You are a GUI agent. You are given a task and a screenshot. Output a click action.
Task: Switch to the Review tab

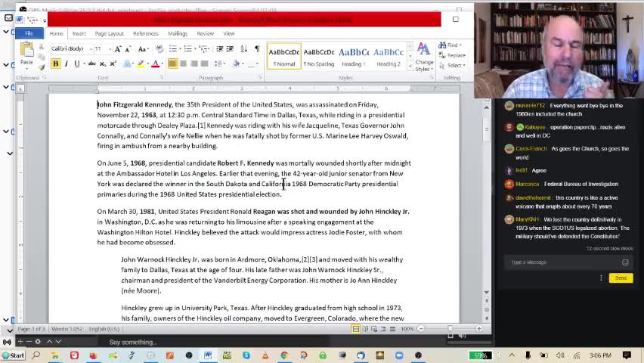pos(206,33)
